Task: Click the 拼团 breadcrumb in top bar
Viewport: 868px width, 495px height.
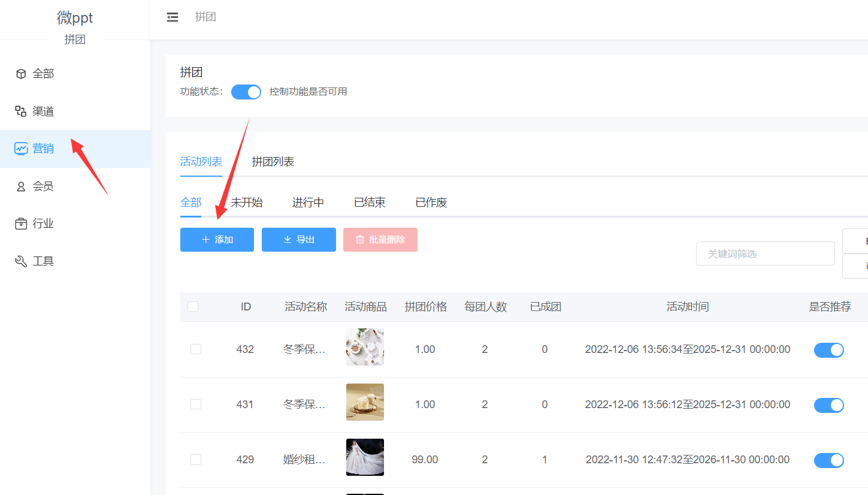Action: (205, 17)
